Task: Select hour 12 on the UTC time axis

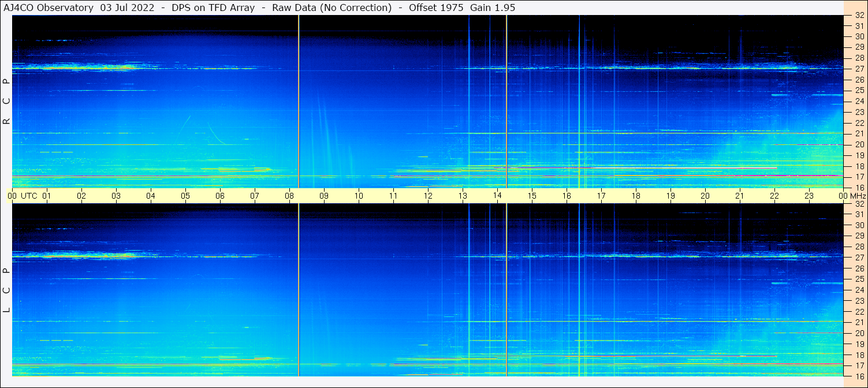Action: point(428,196)
